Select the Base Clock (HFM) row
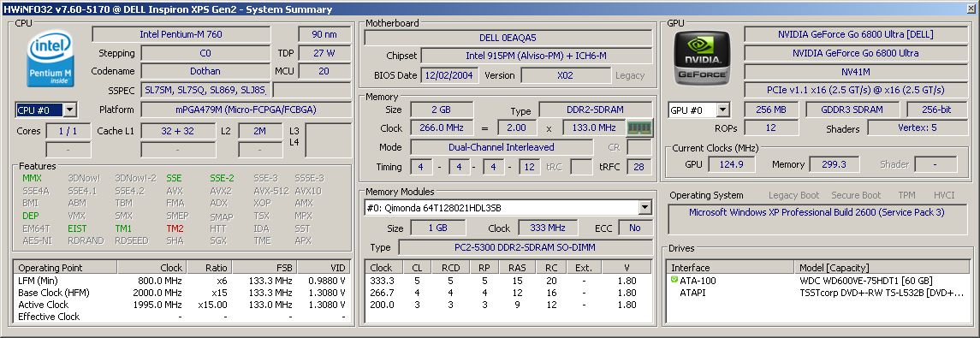 [x=181, y=293]
